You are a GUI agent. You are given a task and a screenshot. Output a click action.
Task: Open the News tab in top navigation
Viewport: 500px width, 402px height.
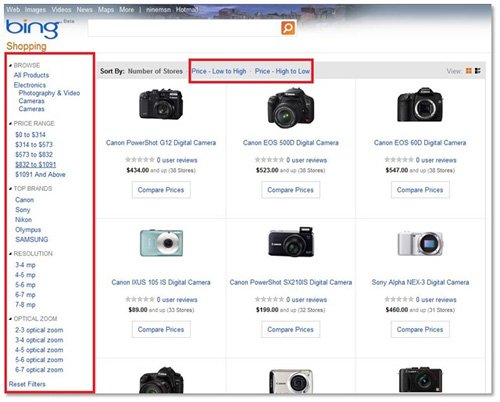(x=84, y=9)
